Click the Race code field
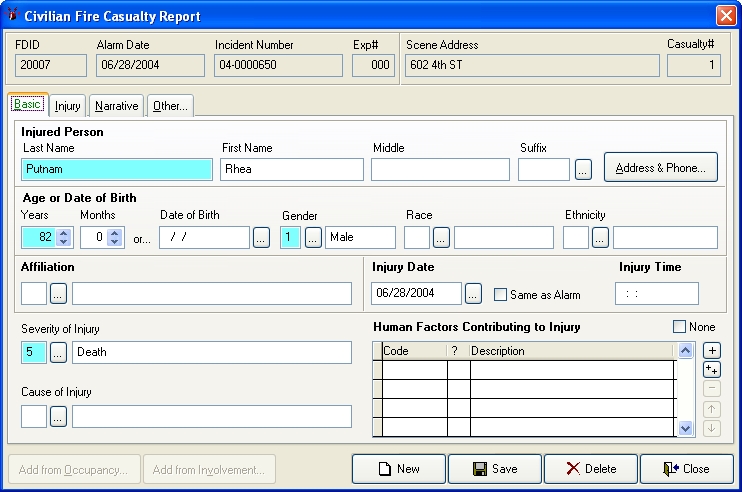The height and width of the screenshot is (492, 742). [417, 237]
